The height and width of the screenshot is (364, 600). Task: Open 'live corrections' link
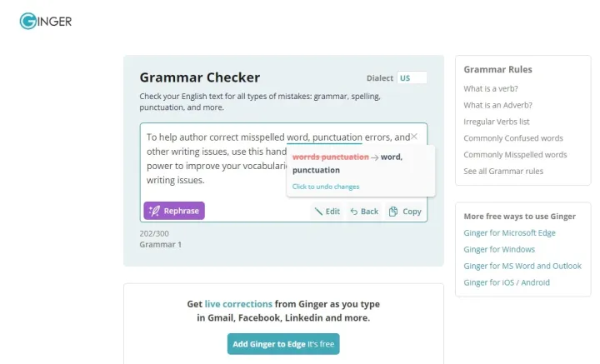pos(238,304)
